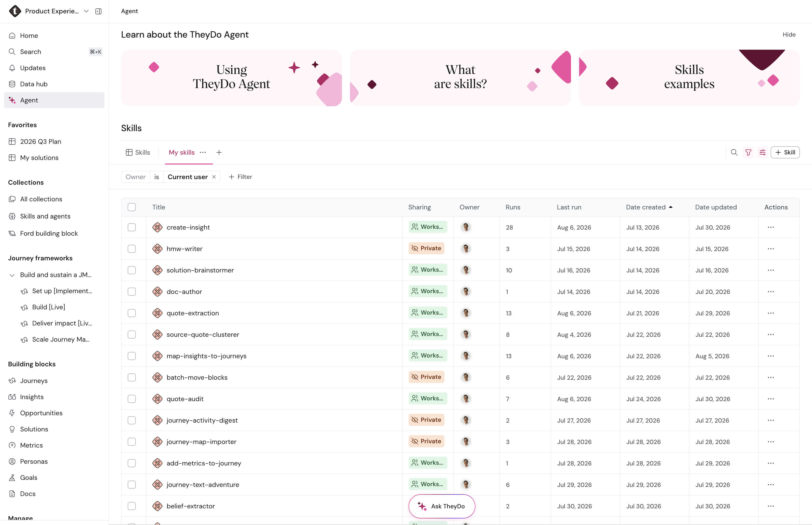
Task: Open the Using TheyDo Agent card
Action: click(231, 78)
